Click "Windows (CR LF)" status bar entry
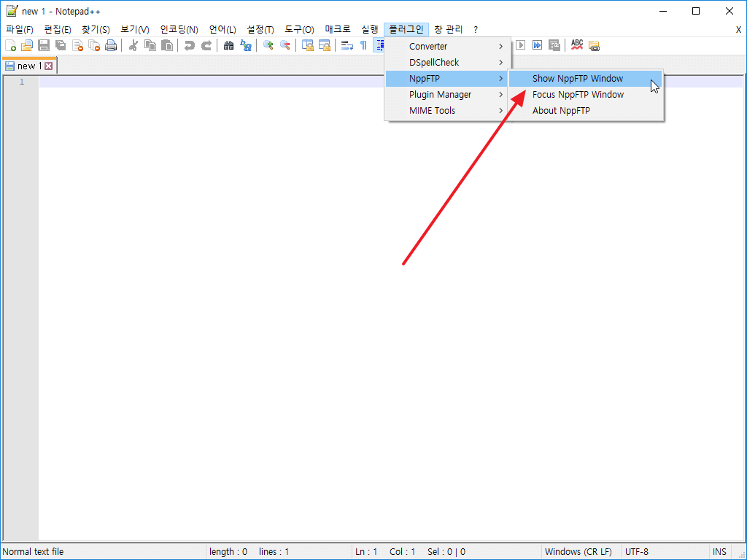The width and height of the screenshot is (747, 560). click(x=578, y=551)
